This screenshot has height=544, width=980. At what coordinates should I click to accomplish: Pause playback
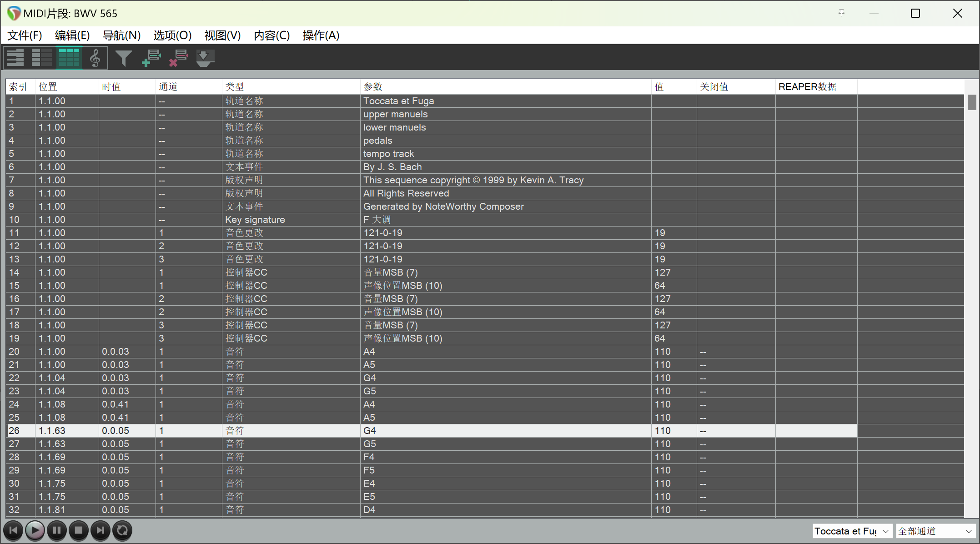click(x=57, y=530)
